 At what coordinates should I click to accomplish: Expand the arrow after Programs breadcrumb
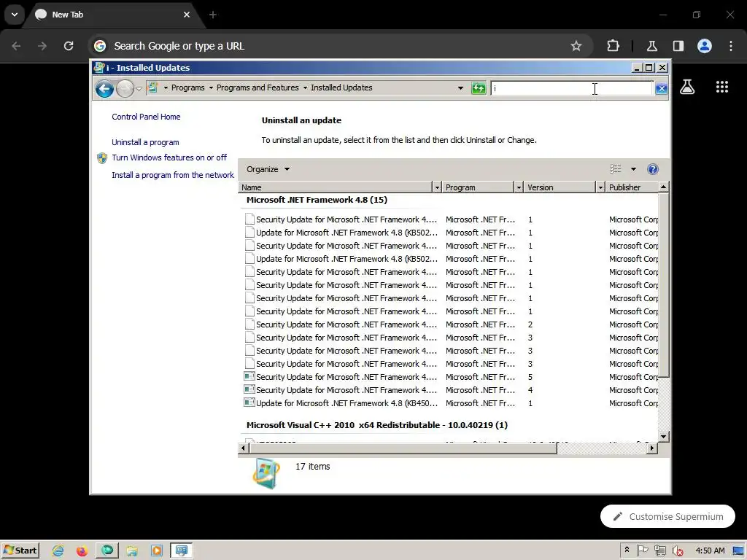tap(211, 87)
